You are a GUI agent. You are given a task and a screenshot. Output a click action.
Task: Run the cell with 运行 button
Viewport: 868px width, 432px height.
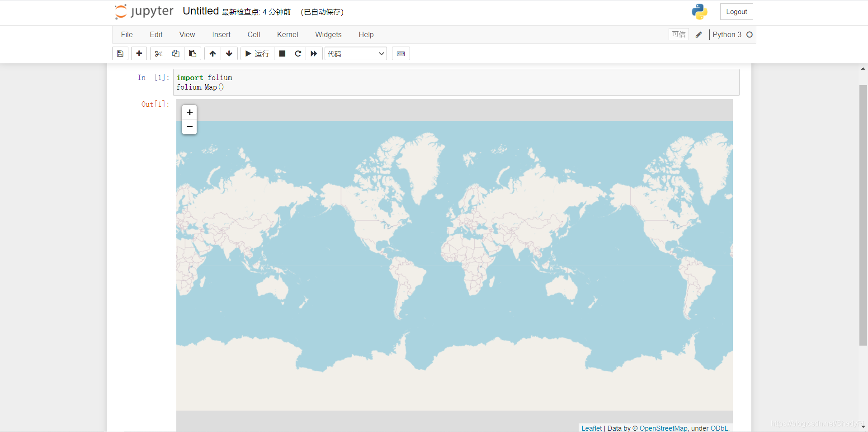coord(257,54)
